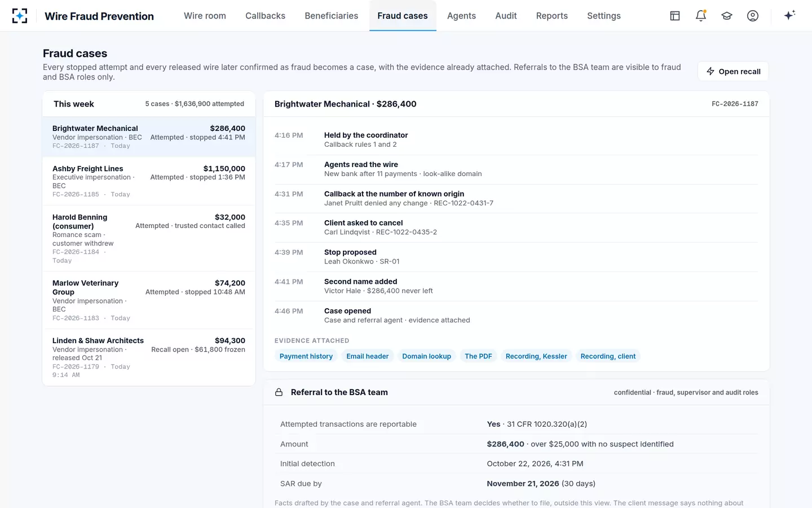Click the Held by the coordinator timeline entry
812x508 pixels.
tap(517, 139)
